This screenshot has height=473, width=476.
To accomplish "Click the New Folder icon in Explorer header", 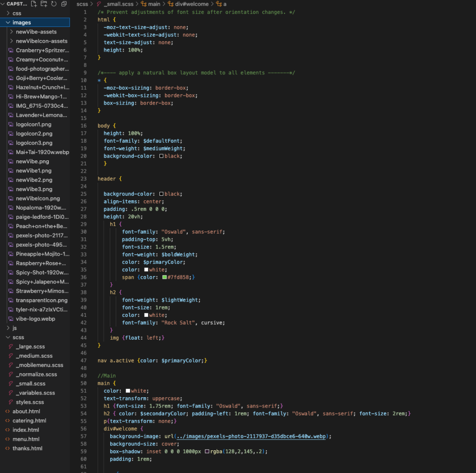I will click(x=44, y=4).
